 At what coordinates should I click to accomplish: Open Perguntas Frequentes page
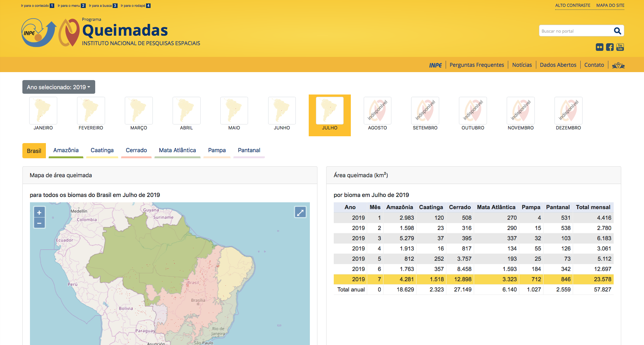[477, 65]
